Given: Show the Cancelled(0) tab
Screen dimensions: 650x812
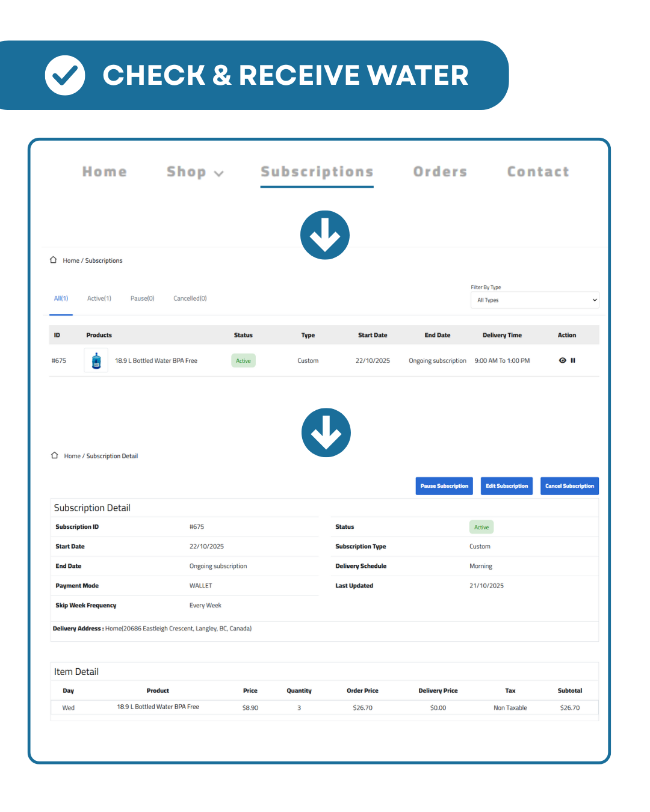Looking at the screenshot, I should [x=190, y=298].
